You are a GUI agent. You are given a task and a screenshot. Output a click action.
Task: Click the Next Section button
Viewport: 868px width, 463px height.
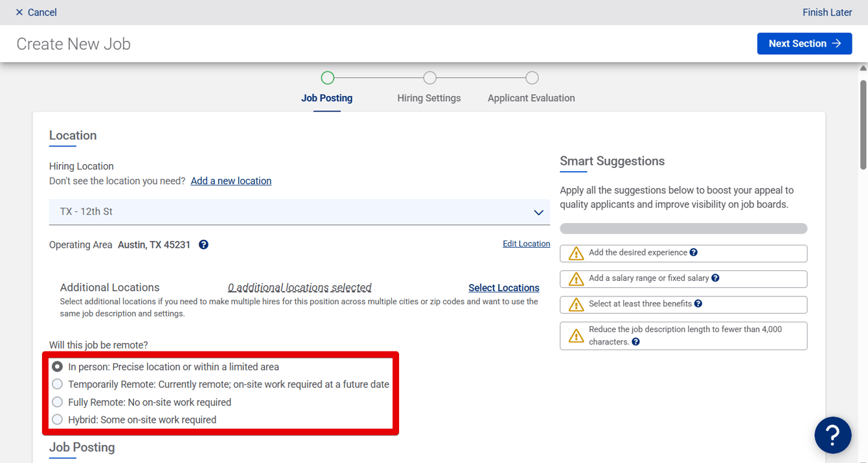[x=805, y=43]
